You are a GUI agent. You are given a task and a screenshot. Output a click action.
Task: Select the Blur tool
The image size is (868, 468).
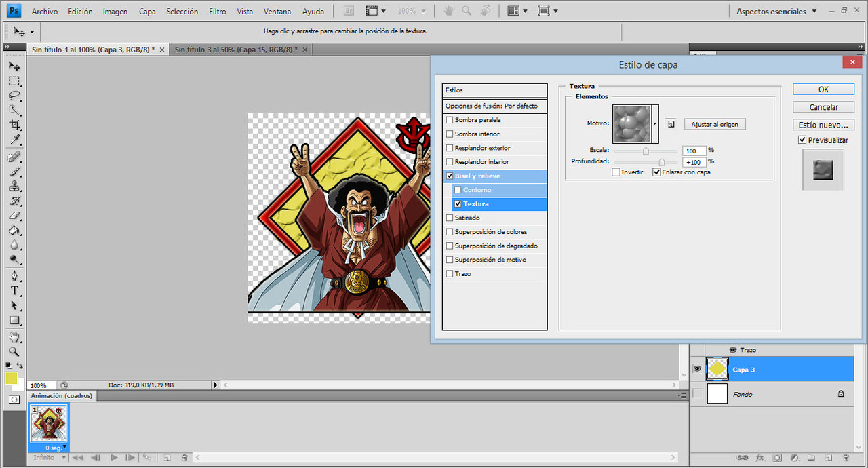click(x=14, y=246)
